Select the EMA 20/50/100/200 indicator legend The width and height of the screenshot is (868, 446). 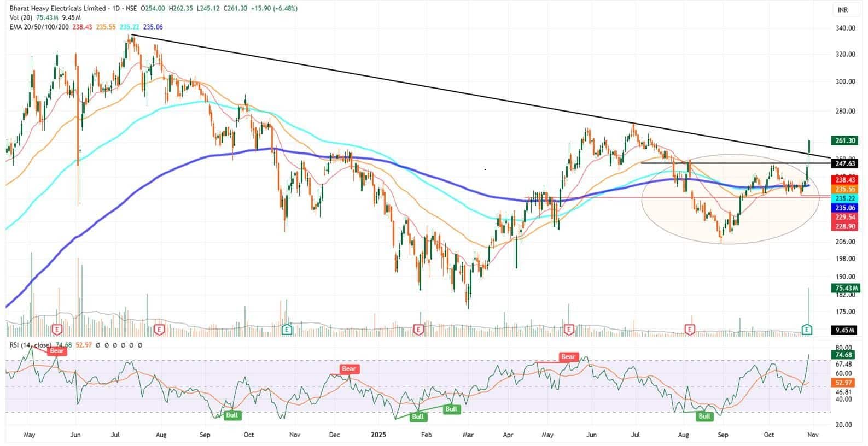click(39, 27)
